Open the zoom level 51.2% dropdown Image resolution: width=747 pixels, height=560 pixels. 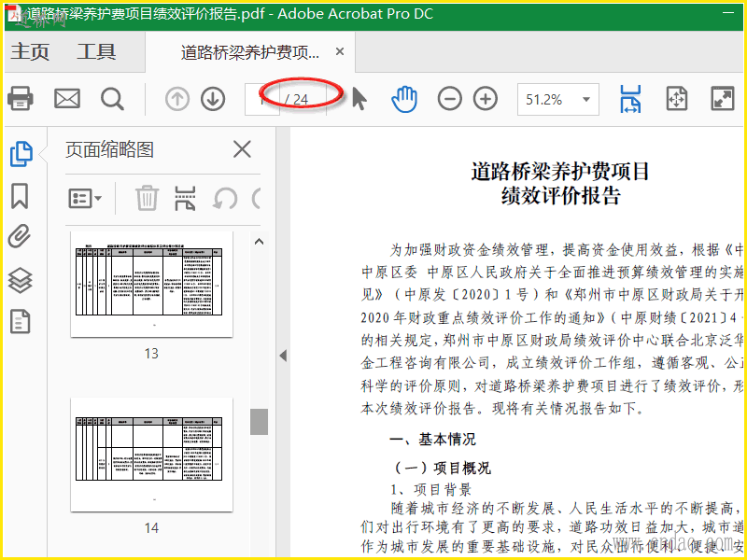tap(586, 100)
